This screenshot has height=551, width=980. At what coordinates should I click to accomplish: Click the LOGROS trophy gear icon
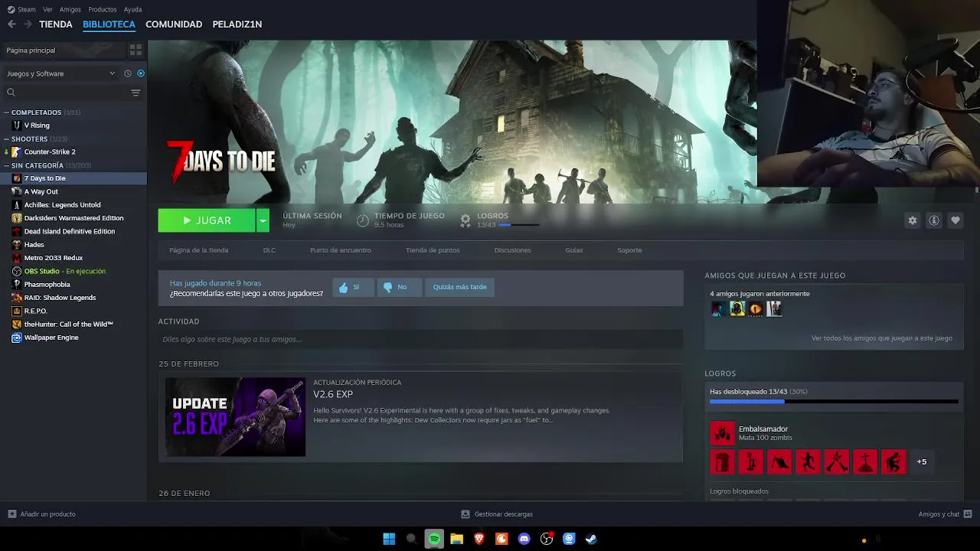[465, 220]
